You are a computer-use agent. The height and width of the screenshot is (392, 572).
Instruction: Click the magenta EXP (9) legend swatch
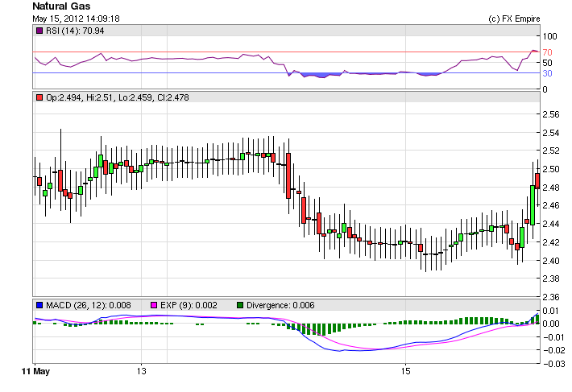[x=154, y=305]
